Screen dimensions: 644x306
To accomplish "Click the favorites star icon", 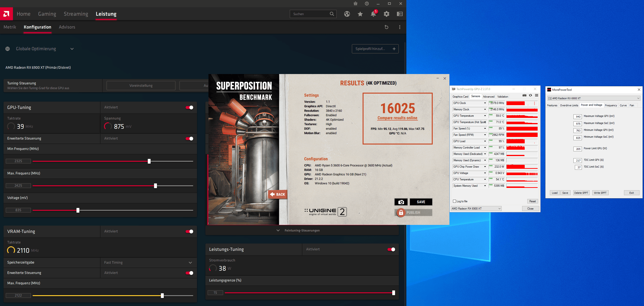I will pyautogui.click(x=360, y=14).
